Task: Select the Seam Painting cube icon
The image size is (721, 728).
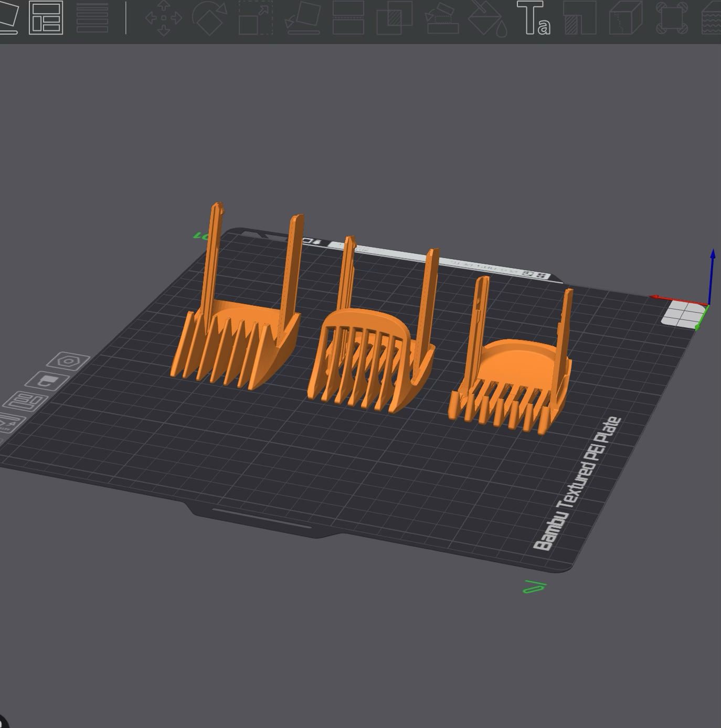Action: point(626,18)
